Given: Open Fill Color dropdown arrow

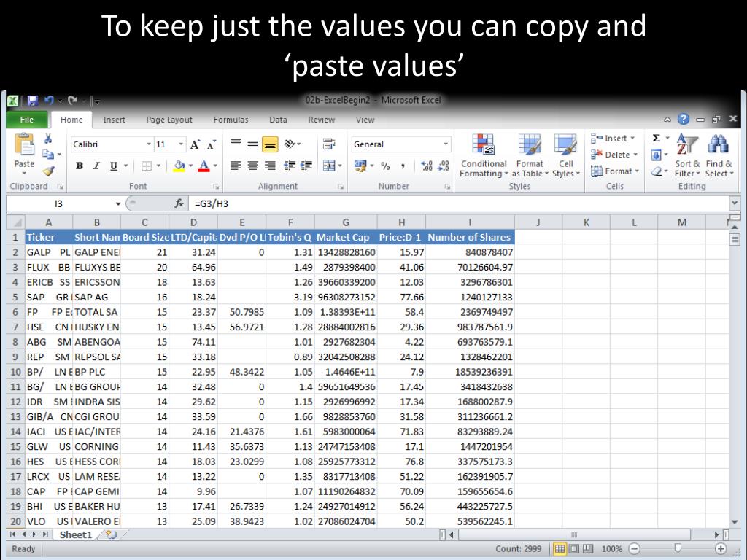Looking at the screenshot, I should tap(190, 166).
